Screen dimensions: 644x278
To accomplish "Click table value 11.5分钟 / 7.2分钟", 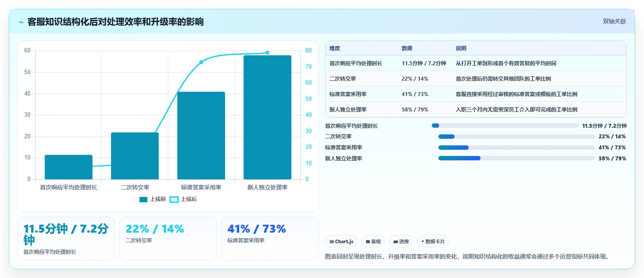I will [424, 63].
